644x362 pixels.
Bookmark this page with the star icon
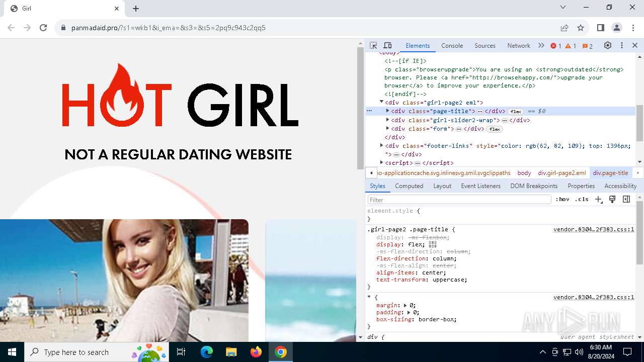[581, 28]
